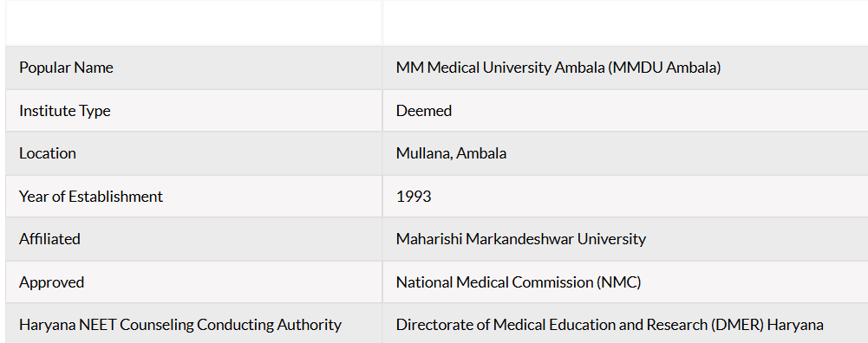The width and height of the screenshot is (868, 343).
Task: Click National Medical Commission (NMC) text
Action: click(x=519, y=282)
